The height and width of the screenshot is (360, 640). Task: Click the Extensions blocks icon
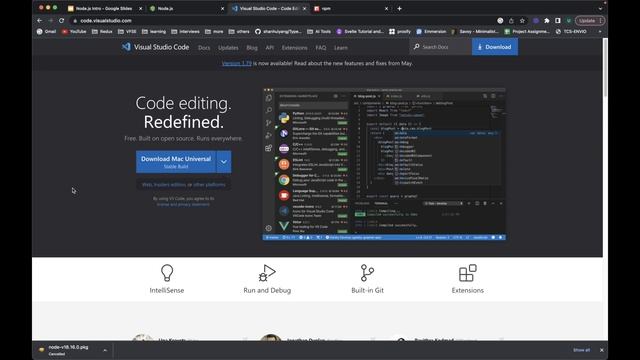[x=468, y=273]
